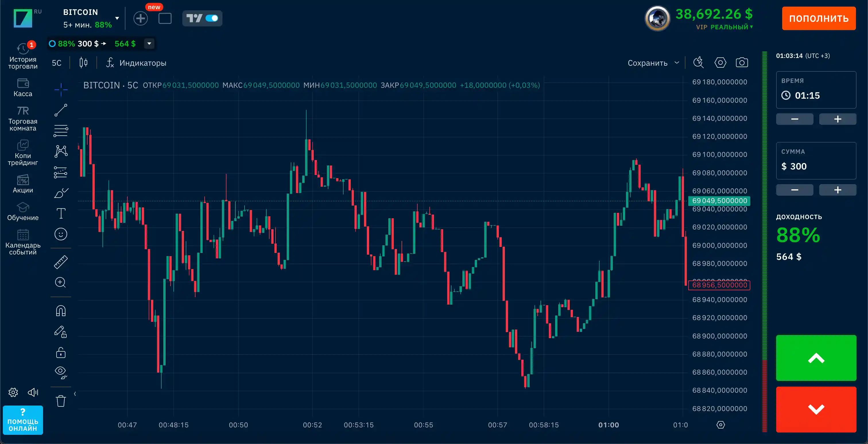Toggle sound with speaker icon
This screenshot has width=868, height=444.
coord(33,392)
